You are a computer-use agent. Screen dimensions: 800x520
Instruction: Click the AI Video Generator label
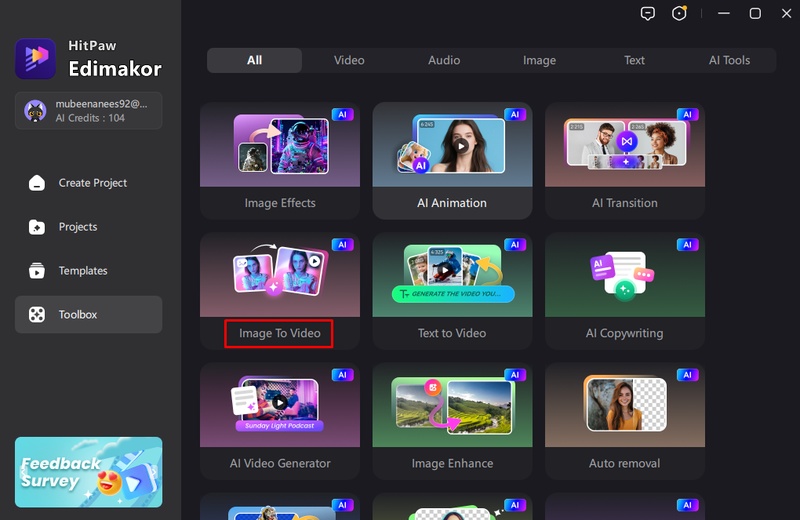(280, 463)
